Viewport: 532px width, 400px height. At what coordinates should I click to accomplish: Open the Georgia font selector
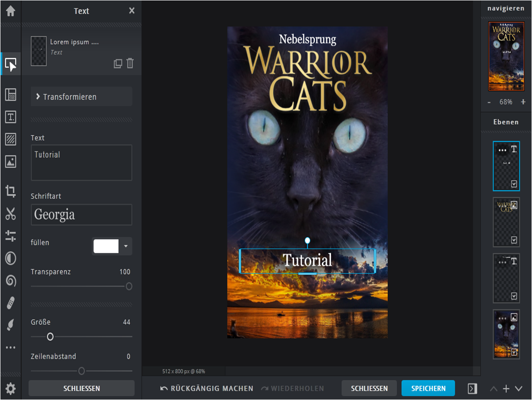click(x=82, y=215)
